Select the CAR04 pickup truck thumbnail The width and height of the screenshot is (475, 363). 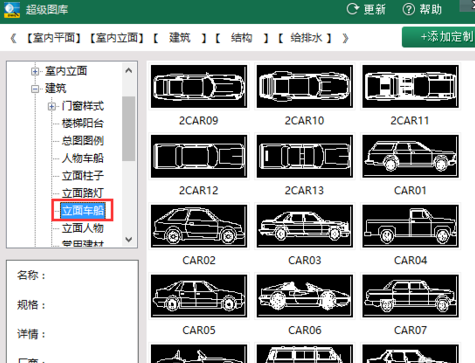(411, 226)
